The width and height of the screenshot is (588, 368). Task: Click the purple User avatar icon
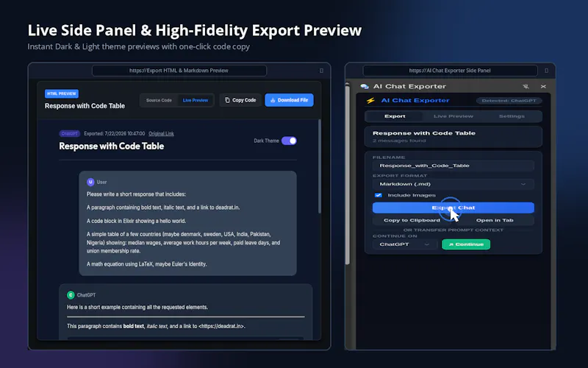tap(90, 182)
